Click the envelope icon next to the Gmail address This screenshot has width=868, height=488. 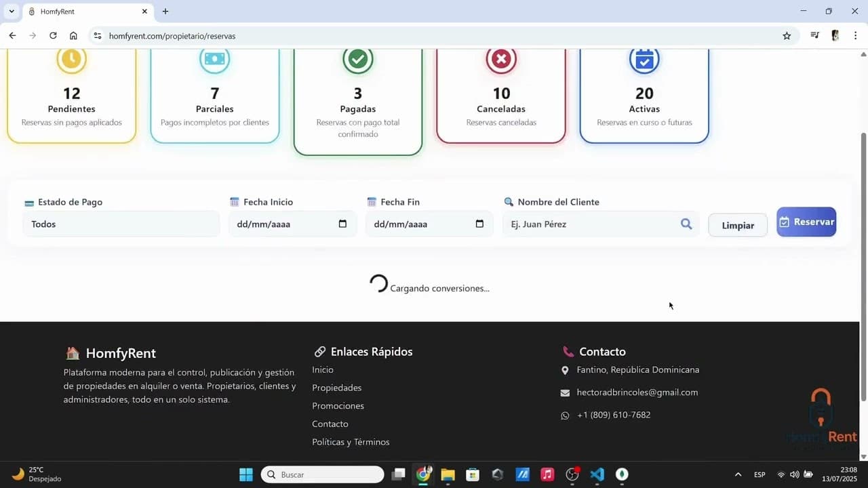pos(565,392)
